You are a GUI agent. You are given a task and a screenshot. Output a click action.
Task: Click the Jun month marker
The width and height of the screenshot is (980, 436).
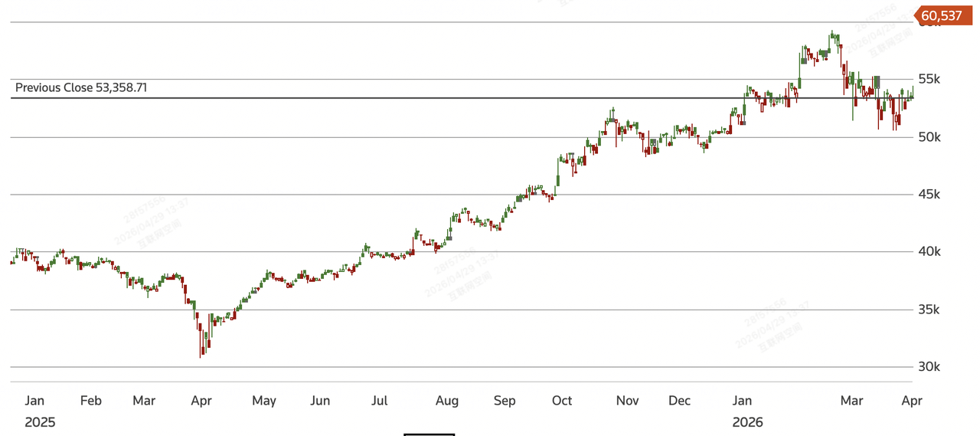click(320, 401)
